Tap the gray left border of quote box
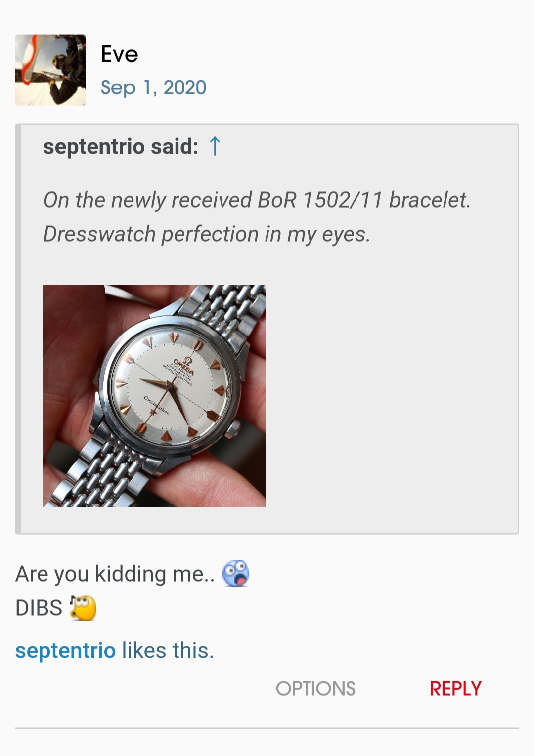 tap(18, 329)
